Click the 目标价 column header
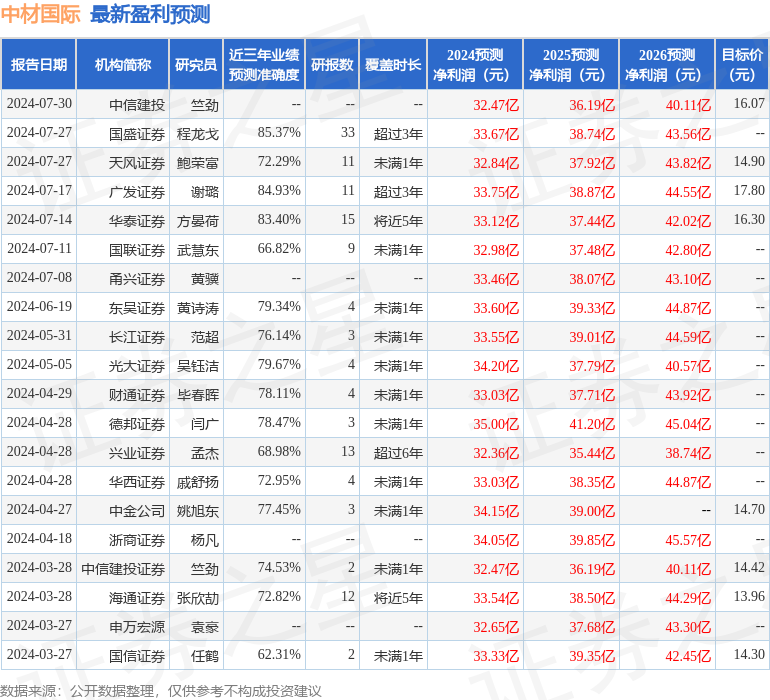The height and width of the screenshot is (700, 770). click(742, 64)
